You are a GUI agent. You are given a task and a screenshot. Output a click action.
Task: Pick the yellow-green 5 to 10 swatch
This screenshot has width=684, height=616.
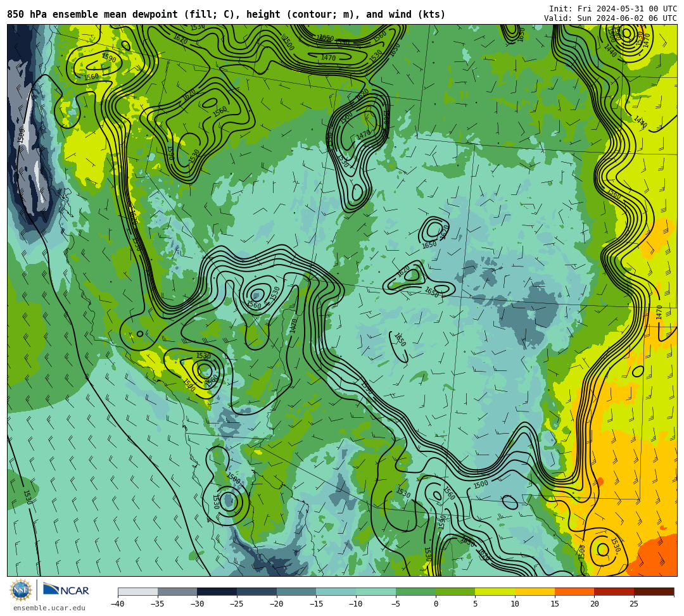(x=495, y=591)
